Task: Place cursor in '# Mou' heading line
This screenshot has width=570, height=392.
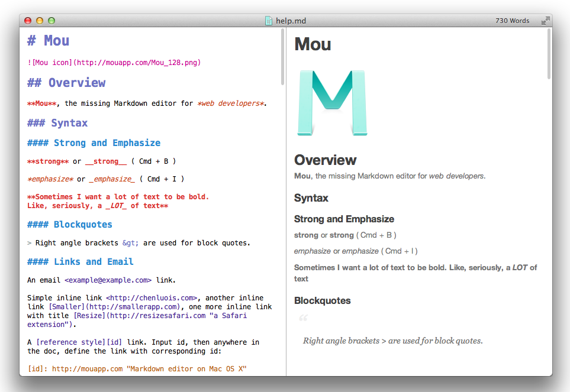Action: [48, 41]
